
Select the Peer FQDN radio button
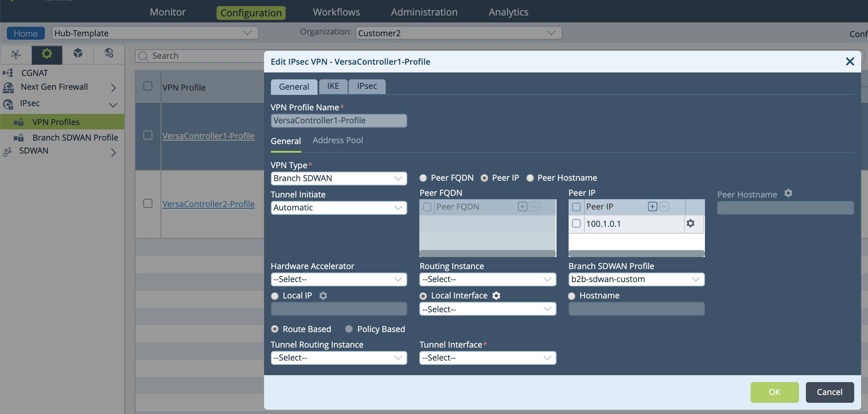(423, 178)
